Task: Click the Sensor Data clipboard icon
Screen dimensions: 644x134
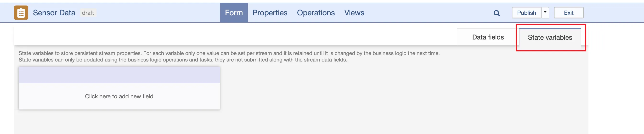Action: (x=21, y=13)
